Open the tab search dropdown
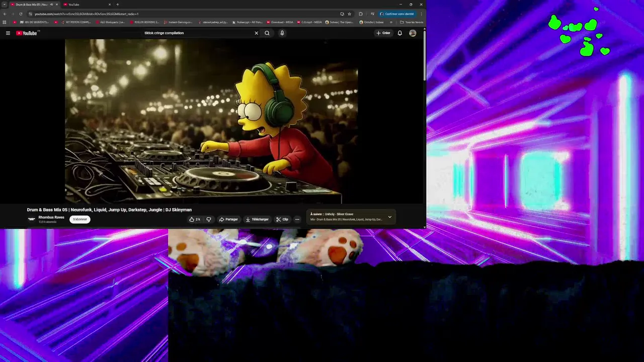 pos(5,5)
